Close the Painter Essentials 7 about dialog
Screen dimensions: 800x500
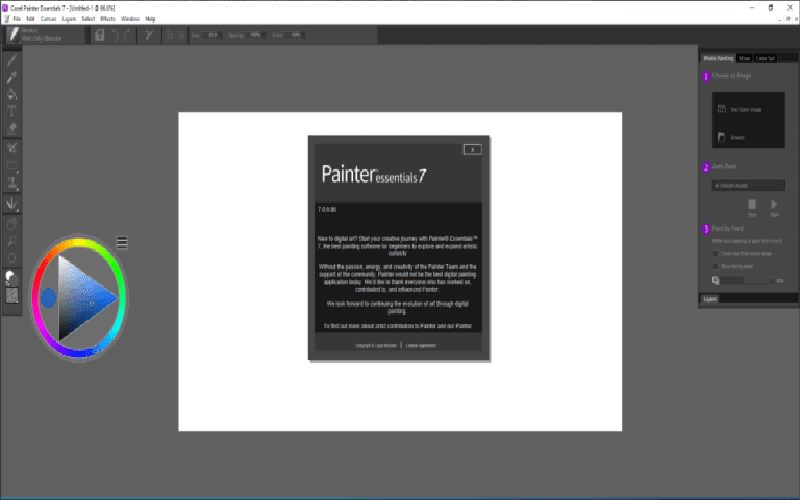coord(472,149)
